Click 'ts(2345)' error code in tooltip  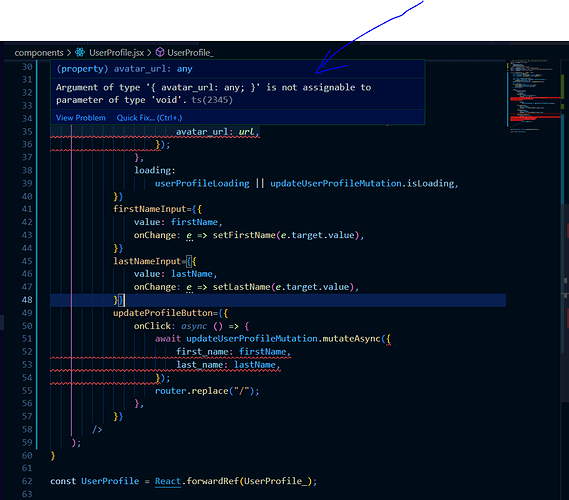[x=212, y=100]
